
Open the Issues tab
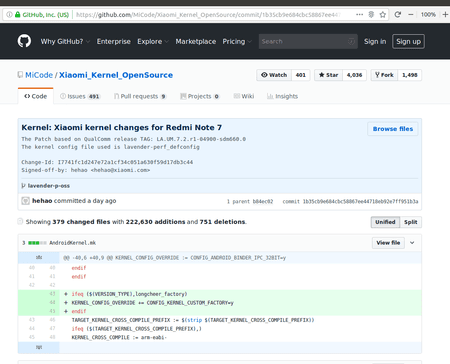80,96
